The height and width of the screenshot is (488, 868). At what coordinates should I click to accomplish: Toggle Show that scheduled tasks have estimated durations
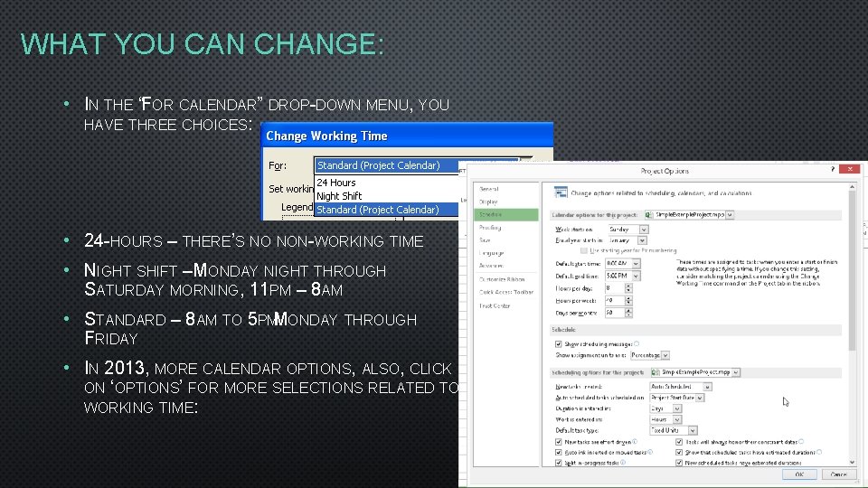pyautogui.click(x=679, y=453)
